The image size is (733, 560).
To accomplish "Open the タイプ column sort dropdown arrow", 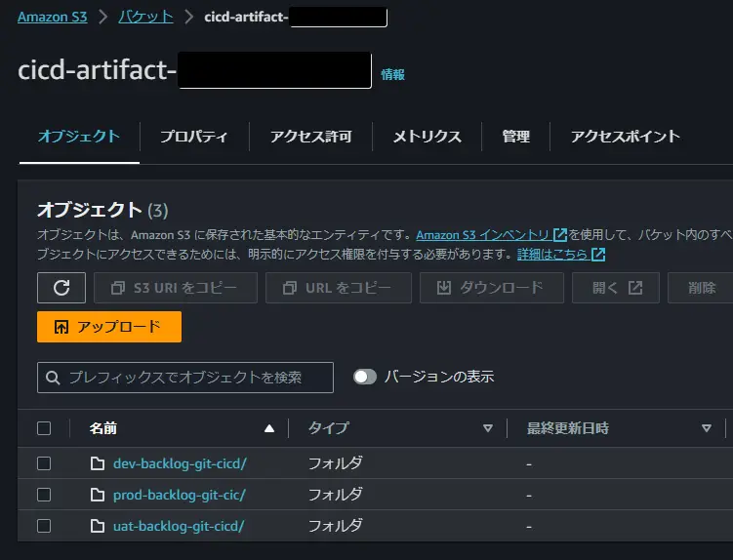I will (x=488, y=428).
